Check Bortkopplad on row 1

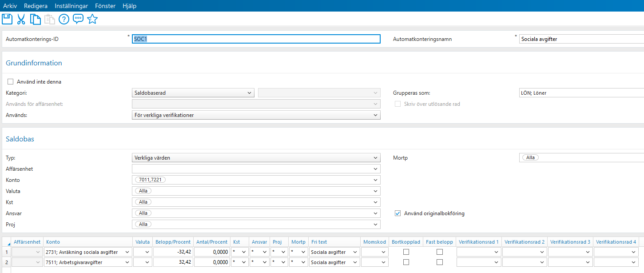(x=406, y=252)
